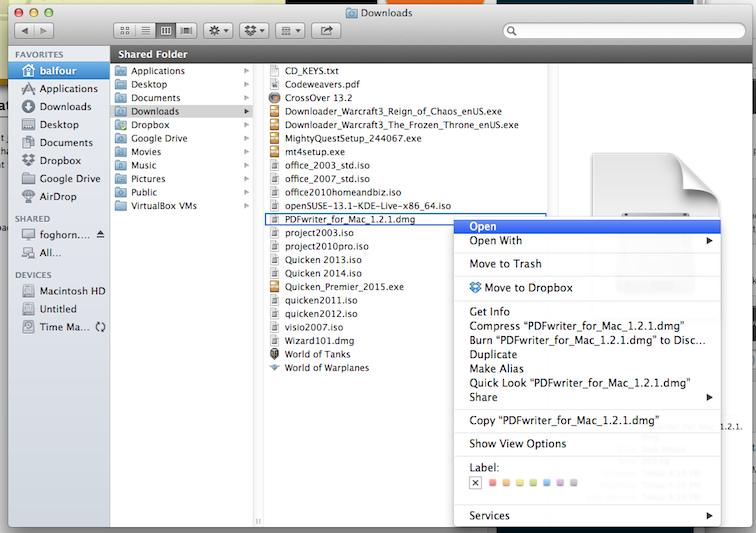Select Google Drive folder in column
Image resolution: width=756 pixels, height=533 pixels.
coord(182,138)
